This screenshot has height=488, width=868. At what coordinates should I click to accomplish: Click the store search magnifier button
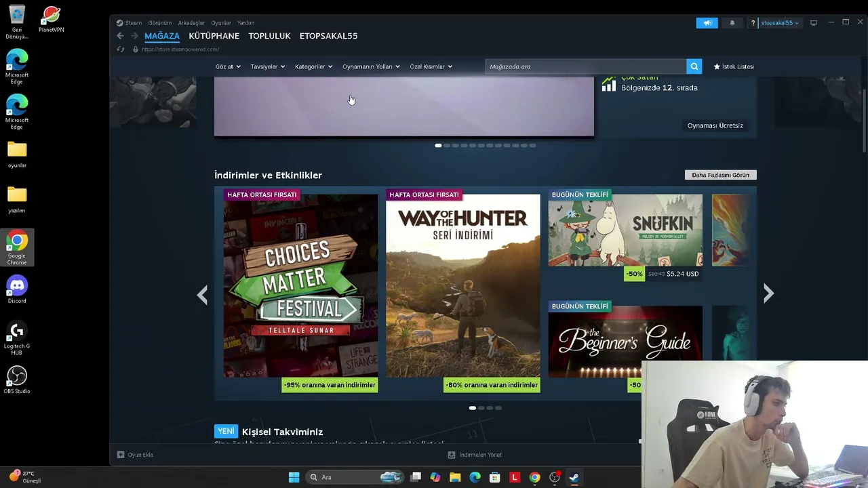pyautogui.click(x=694, y=66)
